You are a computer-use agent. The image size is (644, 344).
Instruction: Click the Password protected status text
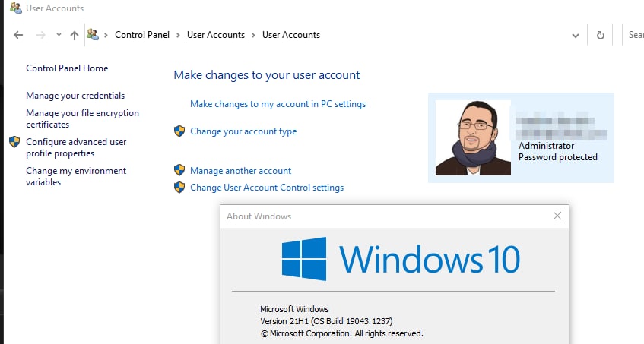coord(558,157)
